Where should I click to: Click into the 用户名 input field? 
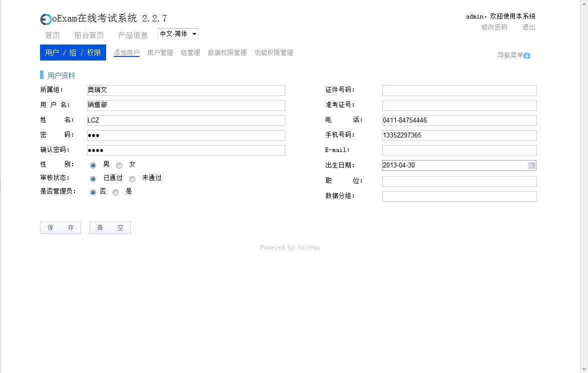[x=186, y=105]
